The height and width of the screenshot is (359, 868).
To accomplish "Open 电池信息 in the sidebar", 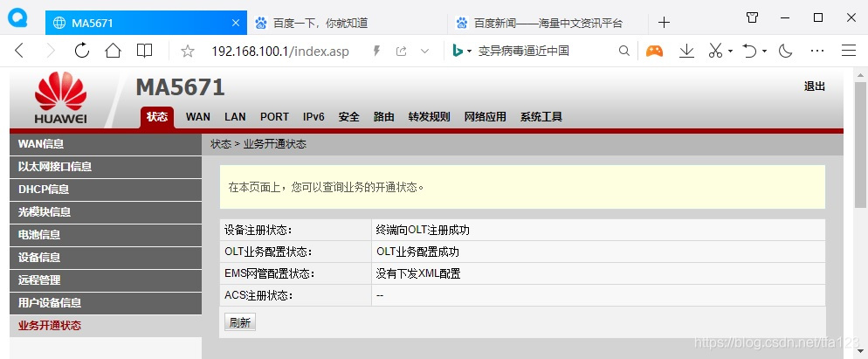I will point(106,235).
